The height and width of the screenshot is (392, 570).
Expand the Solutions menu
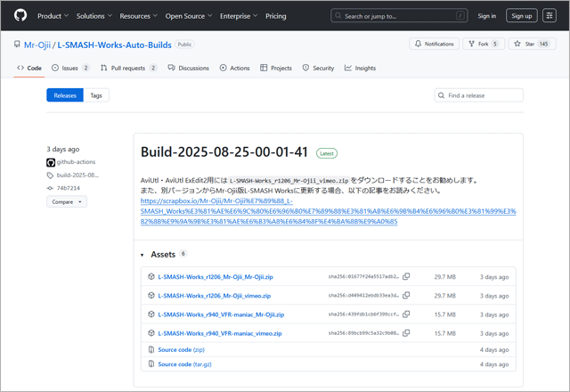tap(94, 16)
